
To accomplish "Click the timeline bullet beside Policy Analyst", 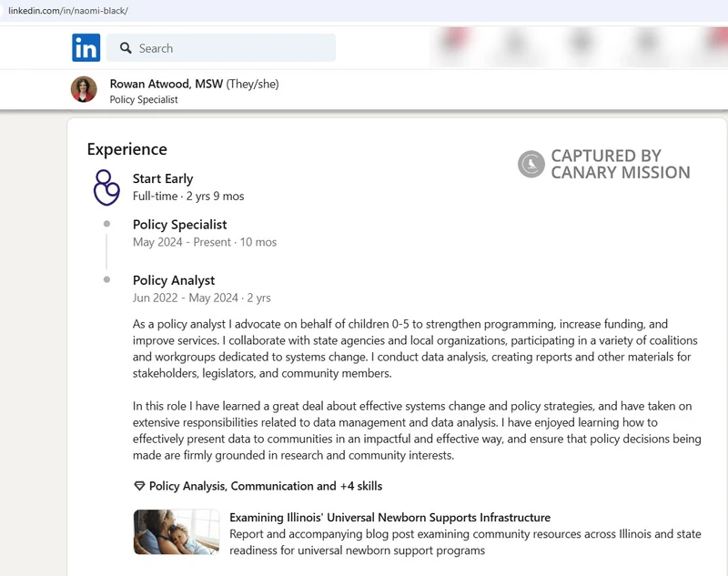I will click(106, 279).
